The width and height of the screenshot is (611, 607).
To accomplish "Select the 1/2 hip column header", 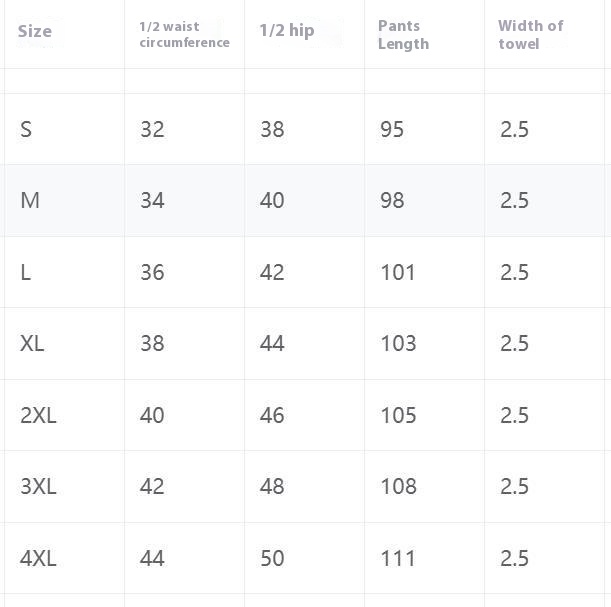I will click(287, 31).
